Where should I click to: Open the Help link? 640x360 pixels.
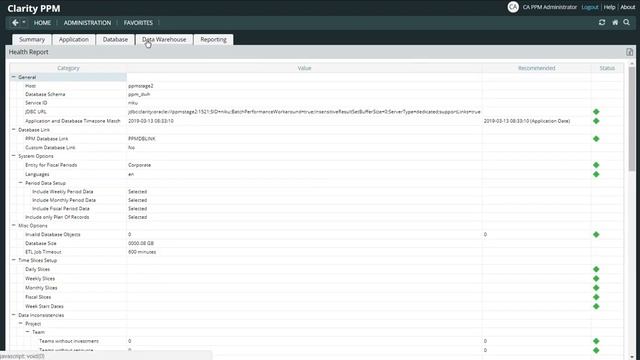[x=609, y=7]
